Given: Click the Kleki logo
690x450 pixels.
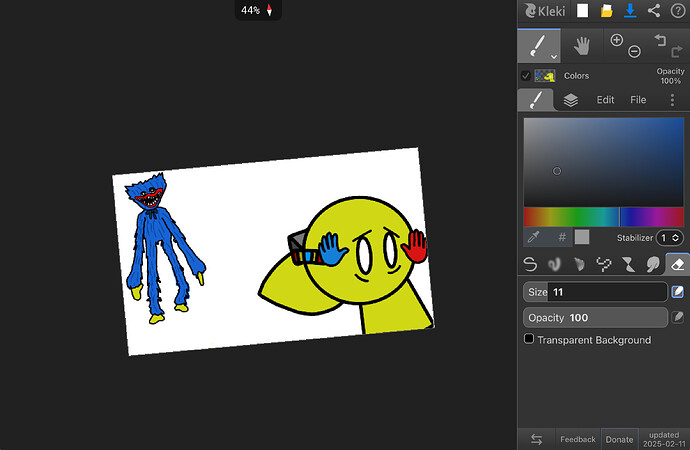Looking at the screenshot, I should point(545,11).
